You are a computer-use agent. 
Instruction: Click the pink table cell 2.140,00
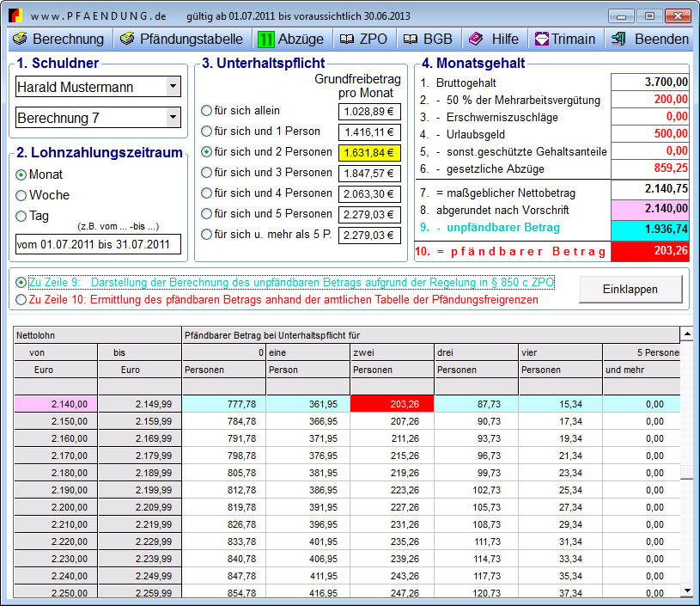coord(56,404)
